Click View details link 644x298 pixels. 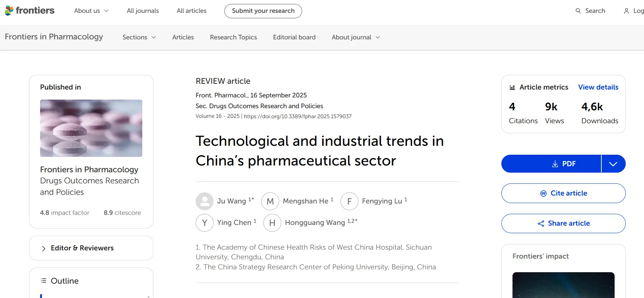point(598,87)
